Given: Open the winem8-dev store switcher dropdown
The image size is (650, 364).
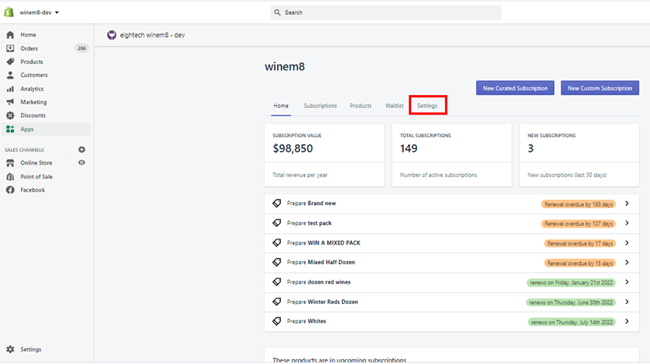Looking at the screenshot, I should point(39,12).
